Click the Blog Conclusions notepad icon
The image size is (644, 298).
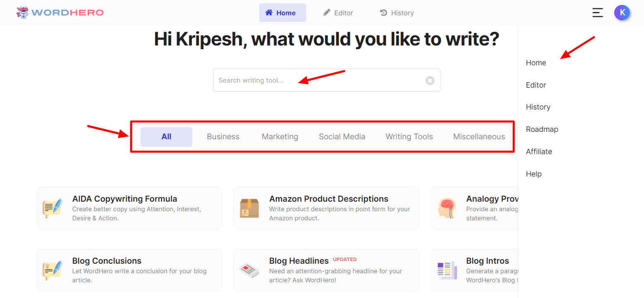click(x=53, y=270)
